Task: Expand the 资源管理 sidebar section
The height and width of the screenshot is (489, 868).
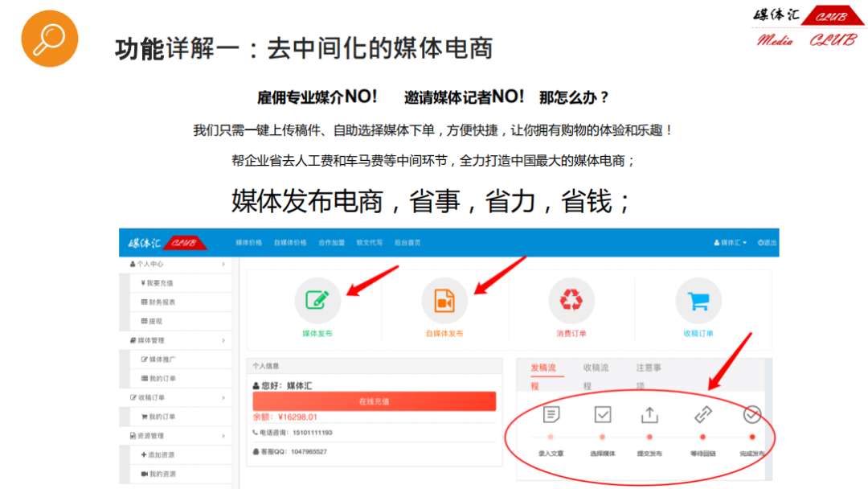Action: point(175,436)
